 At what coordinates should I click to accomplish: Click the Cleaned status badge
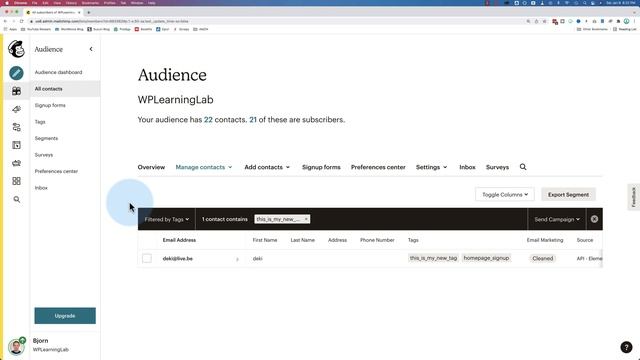pyautogui.click(x=542, y=258)
